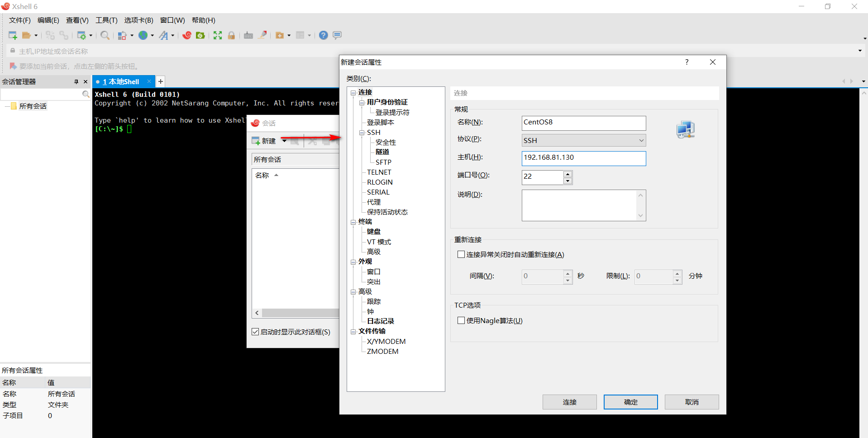Collapse the 用户身份验证 tree node
This screenshot has width=868, height=438.
coord(362,103)
